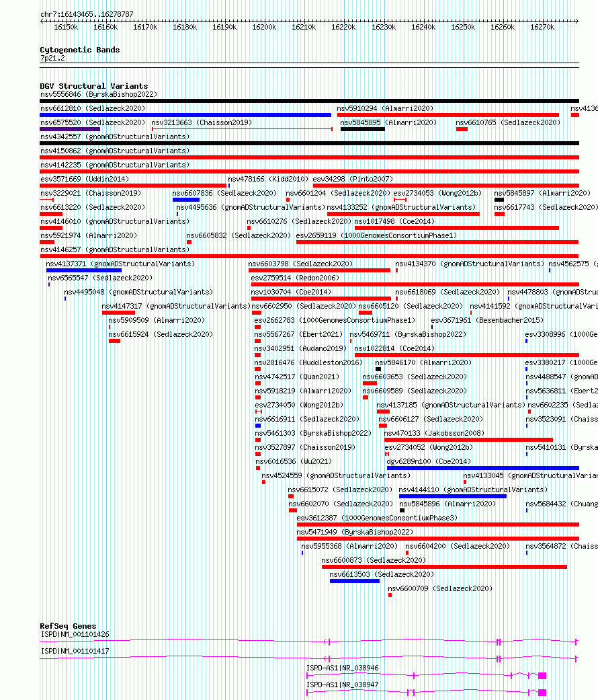Screen dimensions: 598x700
Task: Click nsv3229021 (Chaisson2019) variant label
Action: tap(91, 193)
